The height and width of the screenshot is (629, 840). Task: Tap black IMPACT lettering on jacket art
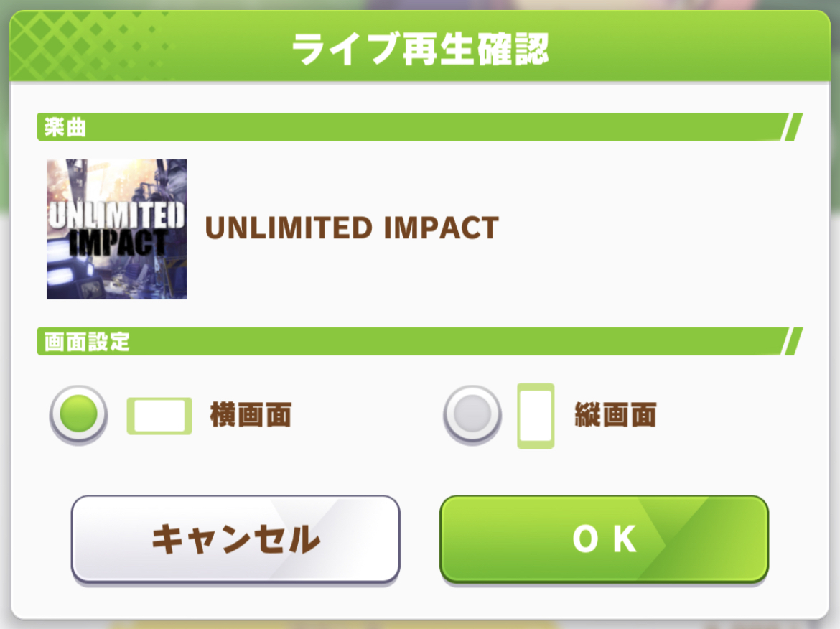pos(118,243)
